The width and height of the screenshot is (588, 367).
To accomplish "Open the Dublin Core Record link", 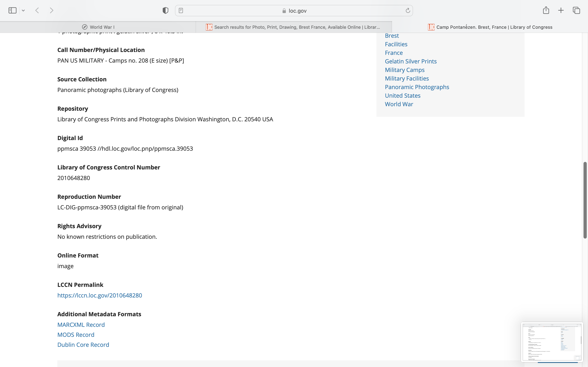I will point(83,345).
